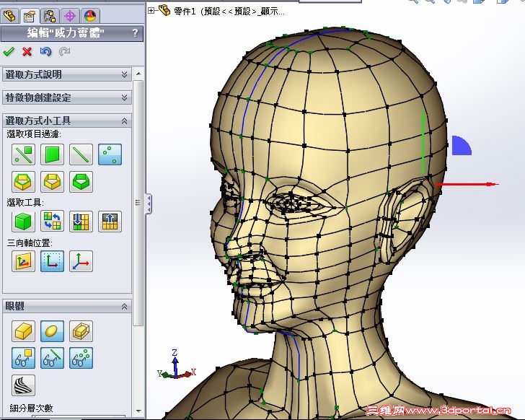
Task: Click the invert selection grid tool
Action: 52,222
